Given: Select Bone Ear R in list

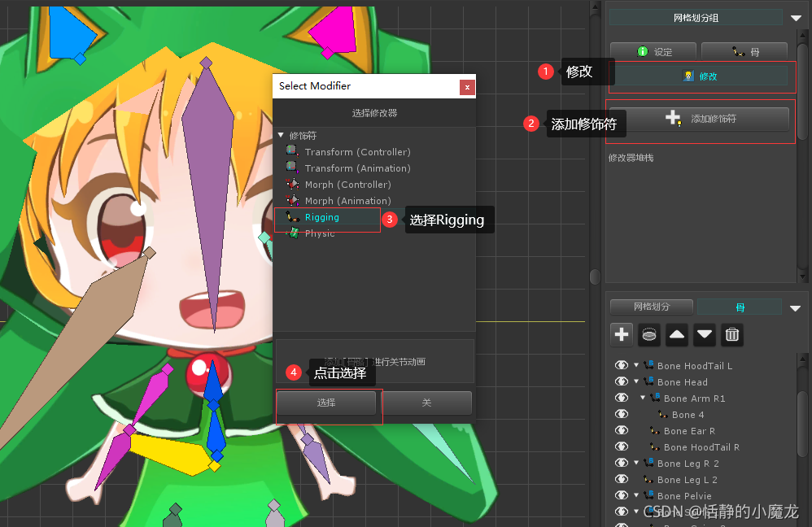Looking at the screenshot, I should point(689,431).
